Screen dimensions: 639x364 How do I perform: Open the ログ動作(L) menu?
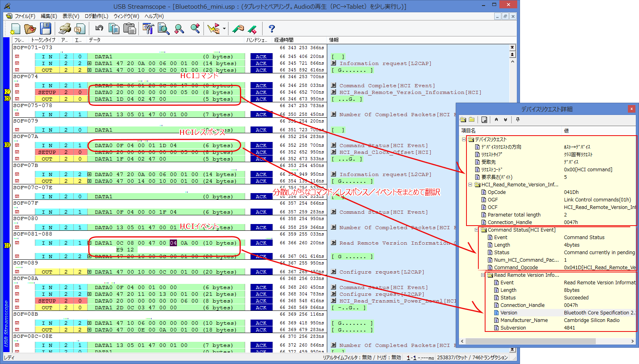pyautogui.click(x=96, y=16)
